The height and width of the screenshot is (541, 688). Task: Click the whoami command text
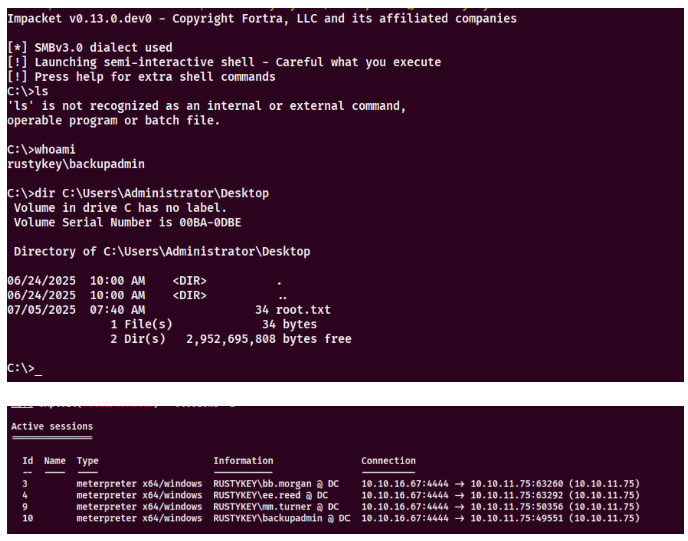pos(55,149)
